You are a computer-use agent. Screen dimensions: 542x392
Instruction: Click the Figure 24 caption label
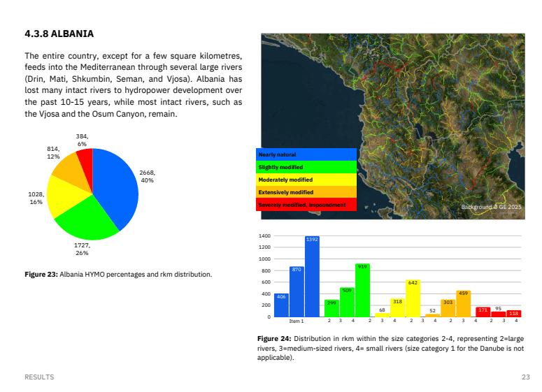[273, 338]
